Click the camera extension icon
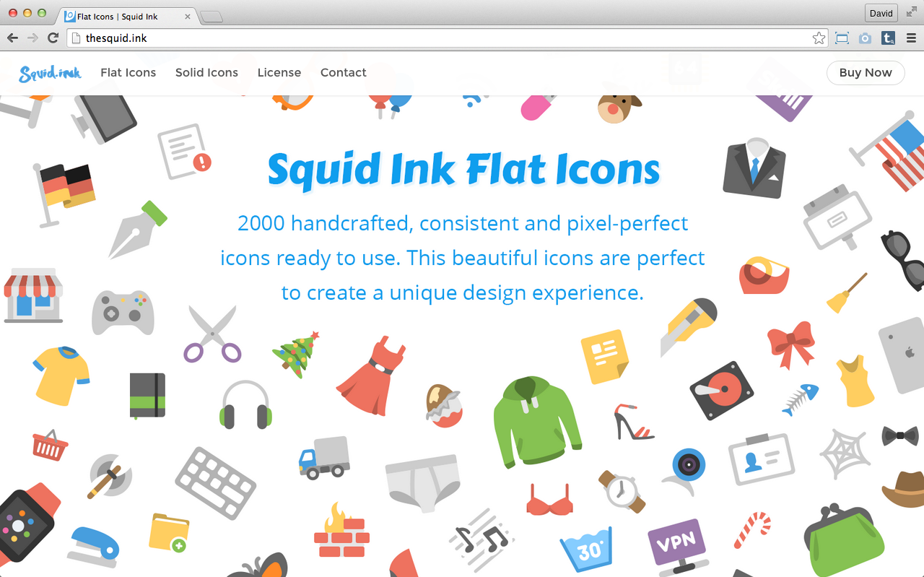 click(865, 38)
